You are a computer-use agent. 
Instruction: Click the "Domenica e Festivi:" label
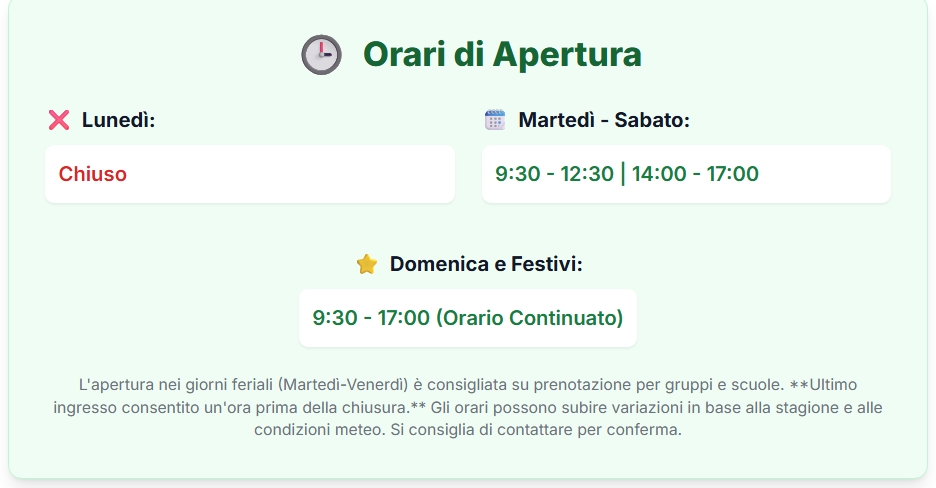486,265
